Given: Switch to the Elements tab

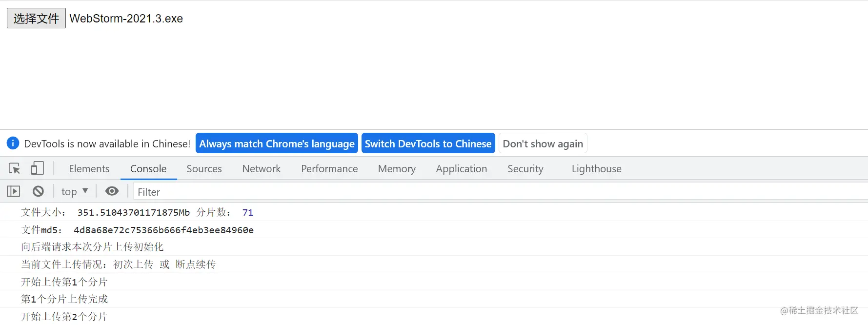Looking at the screenshot, I should (x=89, y=169).
